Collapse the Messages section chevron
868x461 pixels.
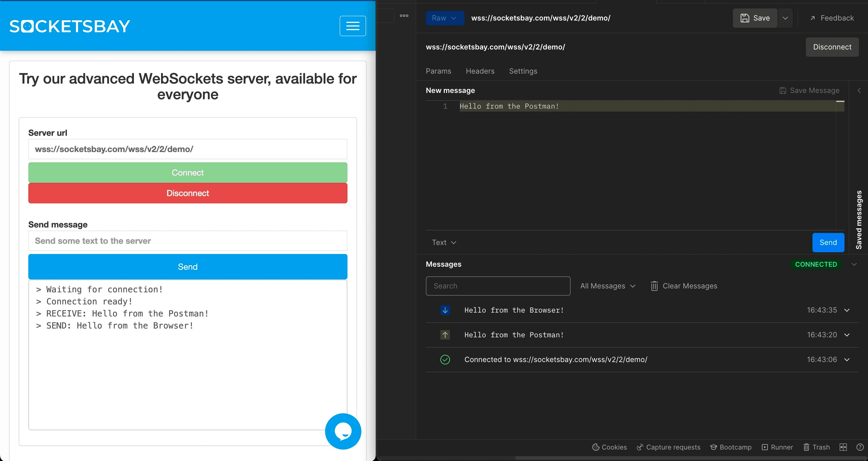click(854, 264)
